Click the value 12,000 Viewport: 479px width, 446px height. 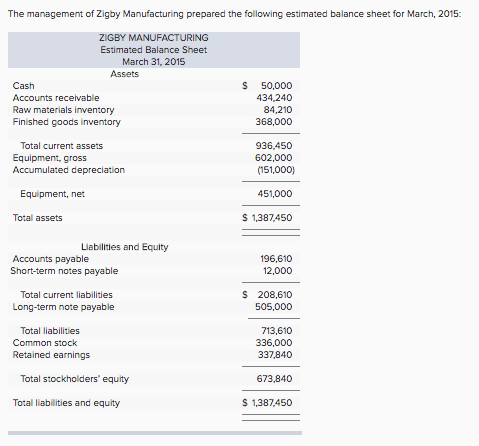[x=278, y=271]
